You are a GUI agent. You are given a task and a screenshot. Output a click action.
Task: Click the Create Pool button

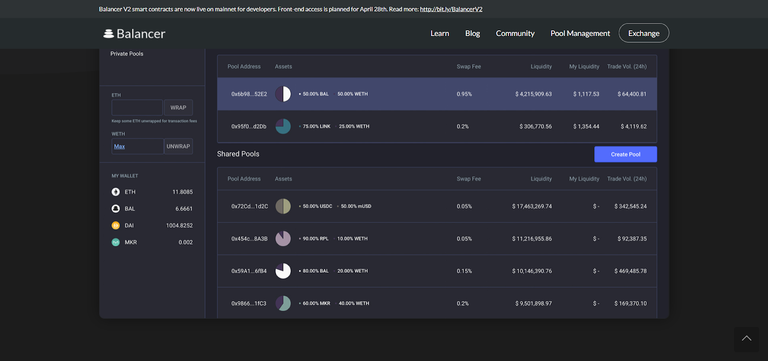click(625, 154)
